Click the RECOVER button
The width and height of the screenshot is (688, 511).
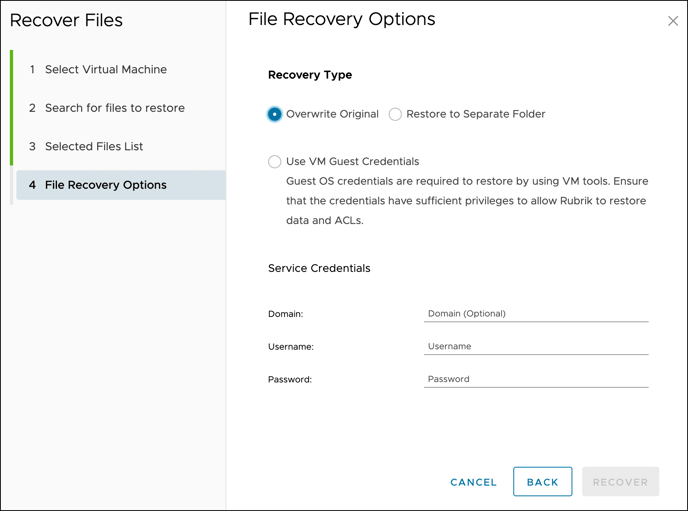point(620,482)
